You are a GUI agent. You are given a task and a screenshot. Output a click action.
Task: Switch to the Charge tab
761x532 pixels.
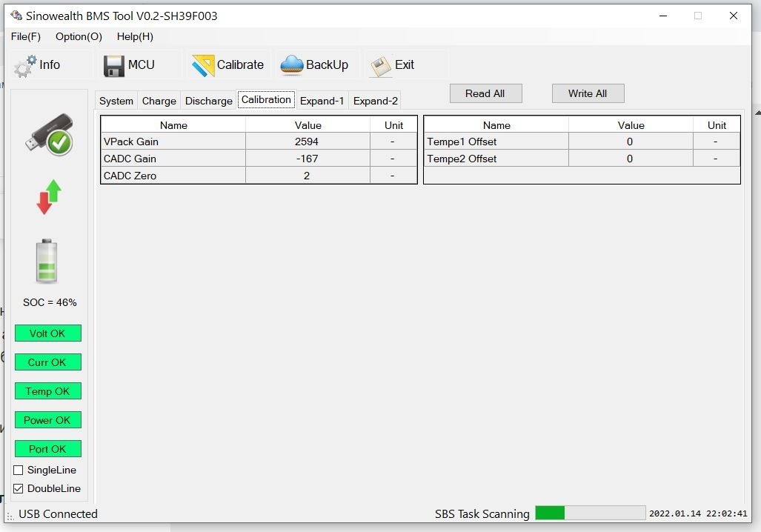159,101
